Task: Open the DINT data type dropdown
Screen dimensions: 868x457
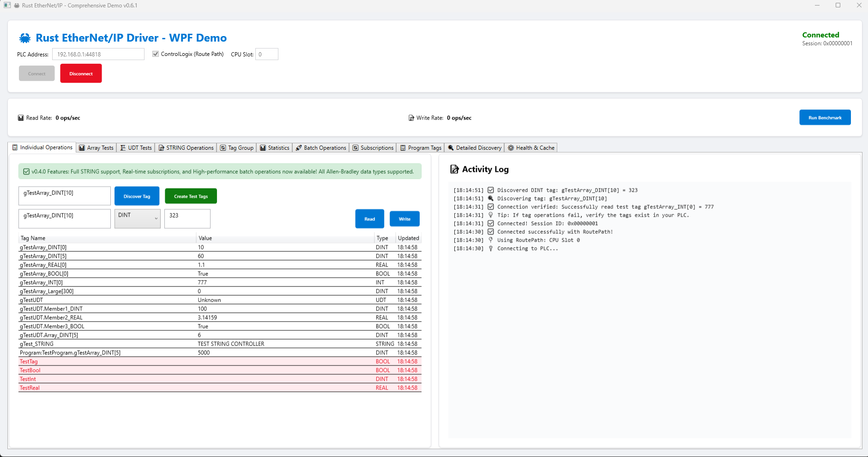Action: pos(137,219)
